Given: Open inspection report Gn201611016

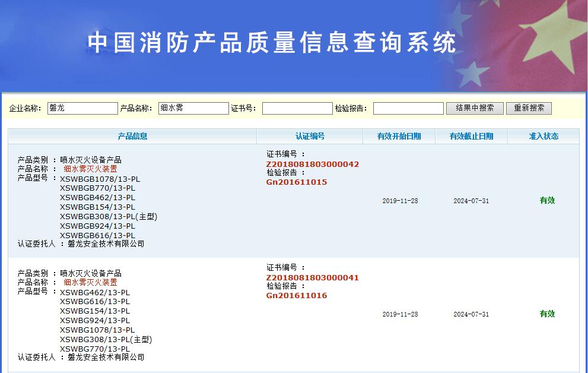Looking at the screenshot, I should pyautogui.click(x=297, y=295).
